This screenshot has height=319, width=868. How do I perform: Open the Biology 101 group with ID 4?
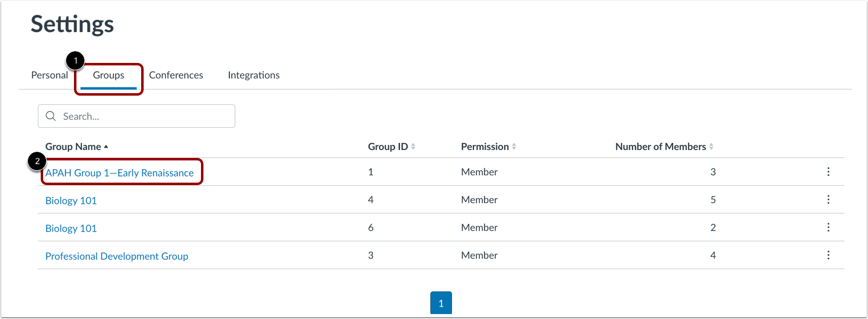point(71,201)
